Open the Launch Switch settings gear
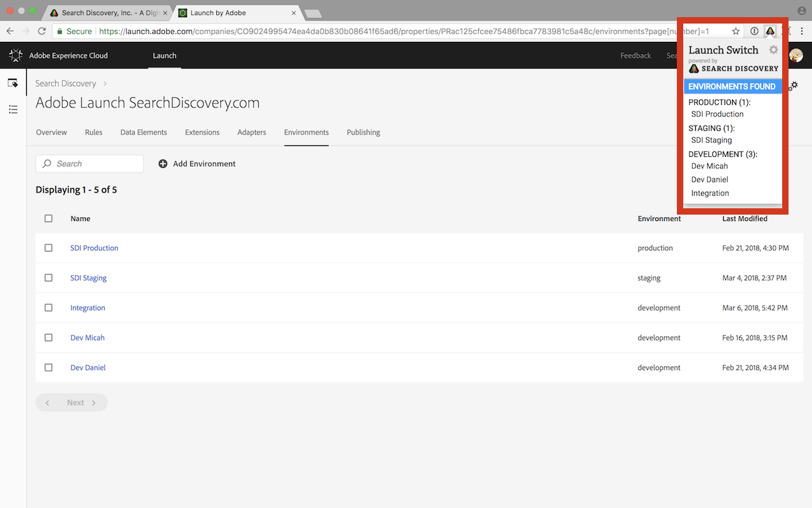 click(x=773, y=50)
